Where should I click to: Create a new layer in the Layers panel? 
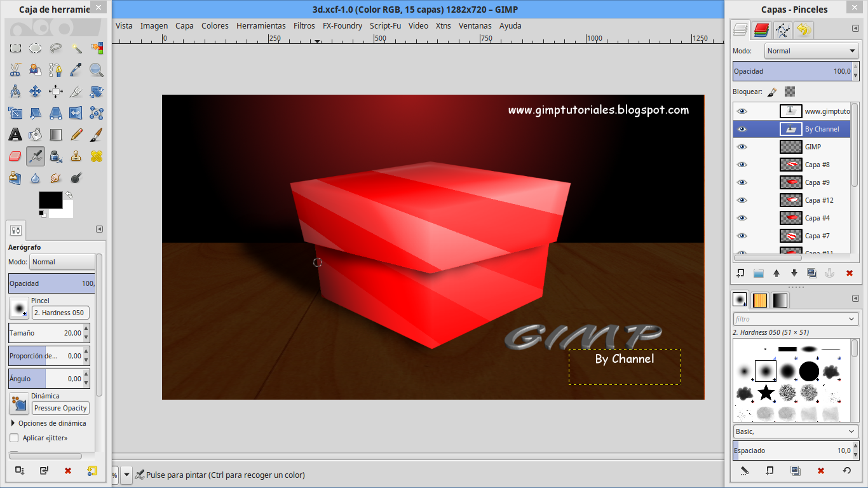[741, 273]
